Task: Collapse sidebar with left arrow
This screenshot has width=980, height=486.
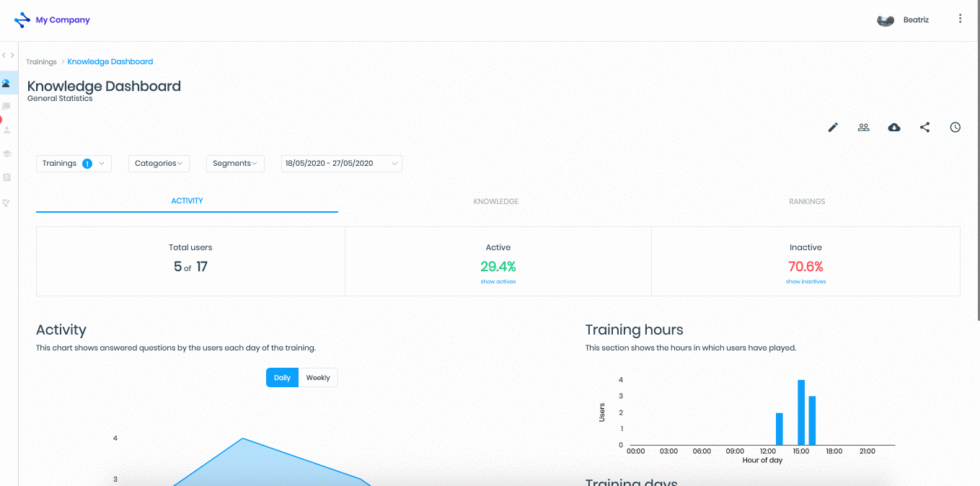Action: coord(4,56)
